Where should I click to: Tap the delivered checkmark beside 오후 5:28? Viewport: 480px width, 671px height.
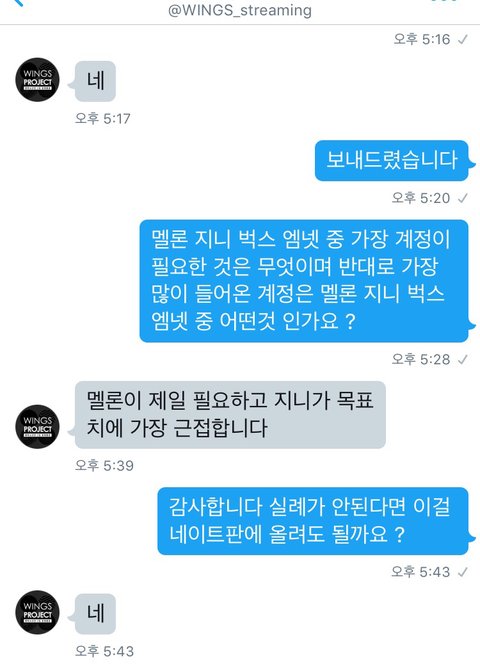click(x=462, y=359)
